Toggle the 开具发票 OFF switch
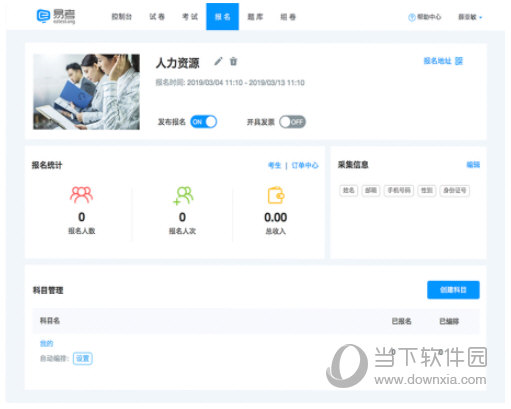 pos(292,122)
